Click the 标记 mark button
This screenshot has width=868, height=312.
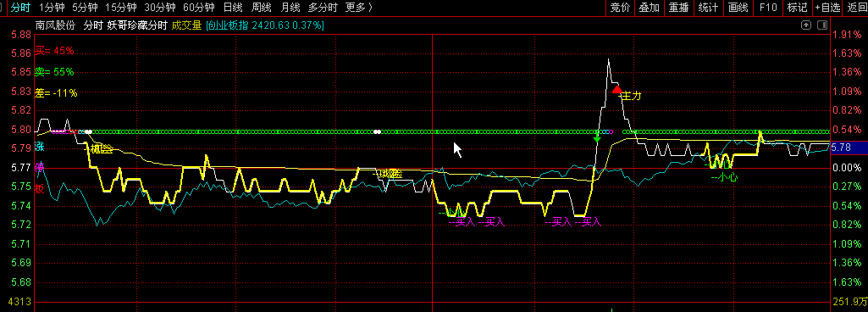797,7
